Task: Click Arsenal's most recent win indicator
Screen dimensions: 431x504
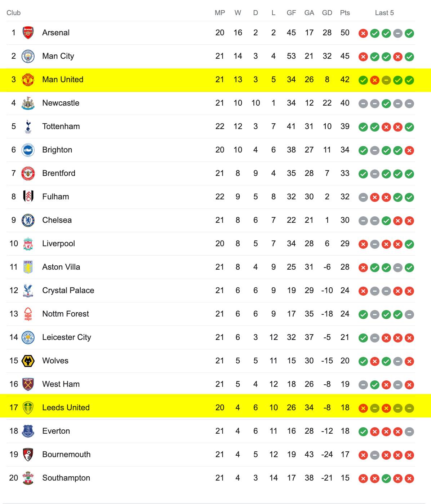Action: (409, 33)
